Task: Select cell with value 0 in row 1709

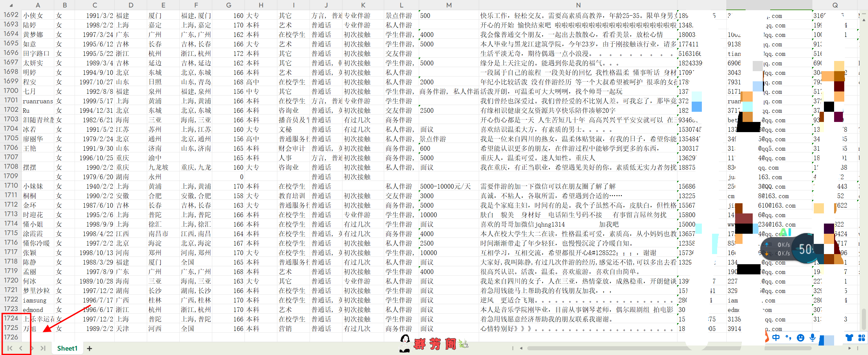Action: click(229, 177)
